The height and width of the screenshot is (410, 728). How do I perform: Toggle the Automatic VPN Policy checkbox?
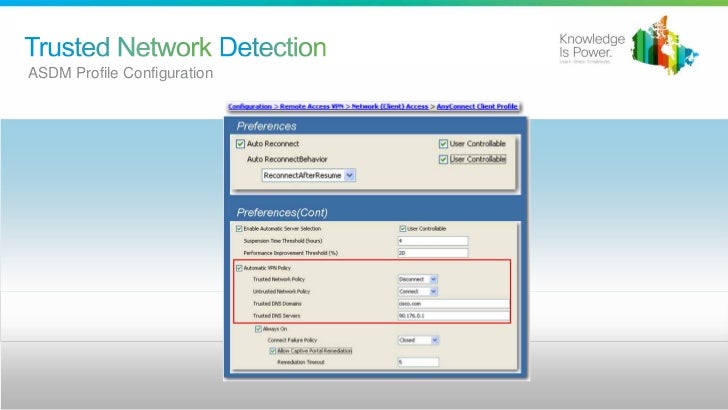pos(239,268)
